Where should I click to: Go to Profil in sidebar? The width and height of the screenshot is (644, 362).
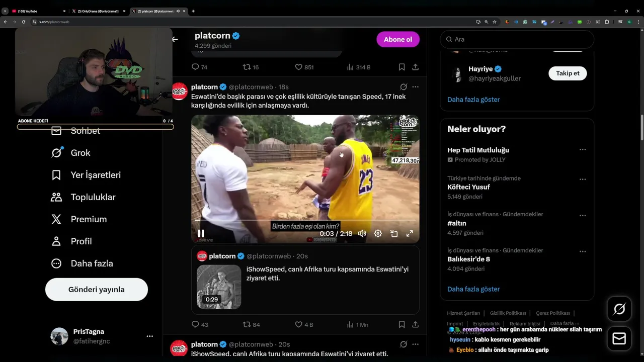click(x=71, y=241)
